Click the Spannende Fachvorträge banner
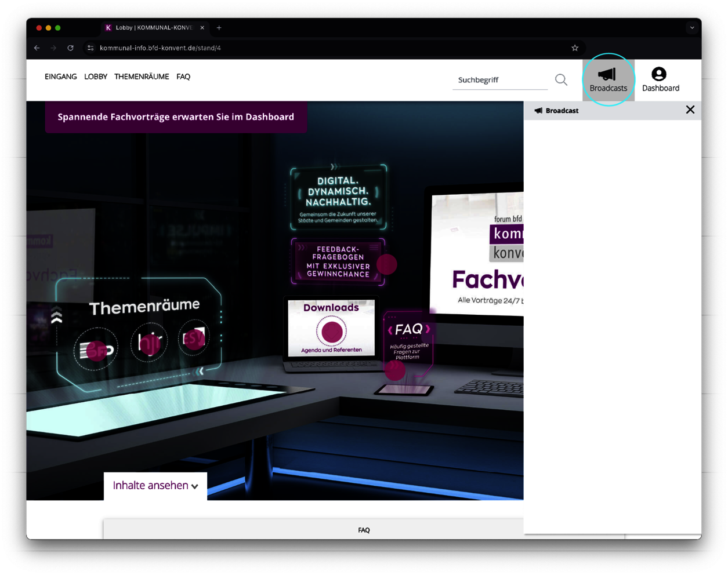Image resolution: width=728 pixels, height=575 pixels. [x=176, y=117]
